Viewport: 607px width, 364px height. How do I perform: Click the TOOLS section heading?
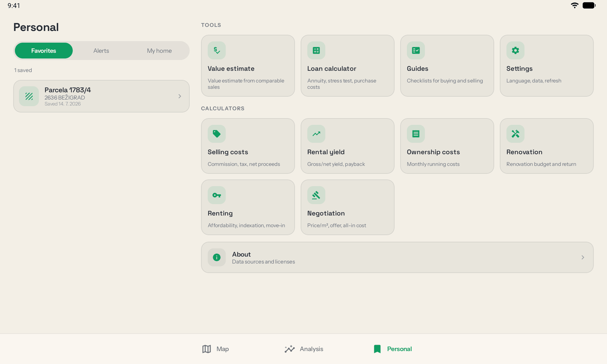pos(211,25)
